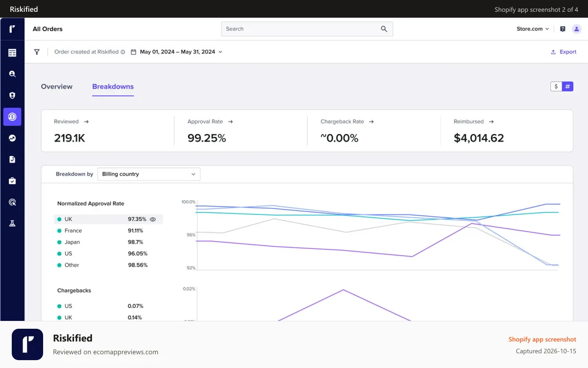This screenshot has width=588, height=368.
Task: Click the Chargebacks section heading
Action: click(74, 290)
